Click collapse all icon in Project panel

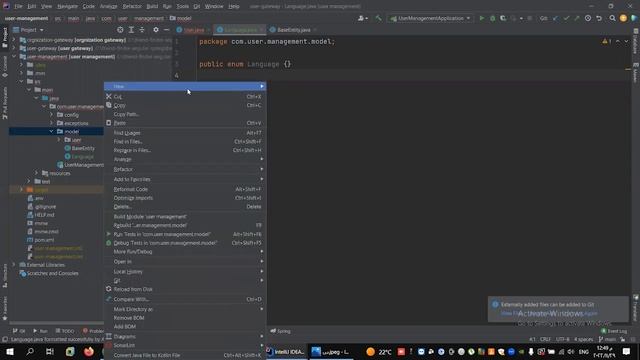point(142,30)
